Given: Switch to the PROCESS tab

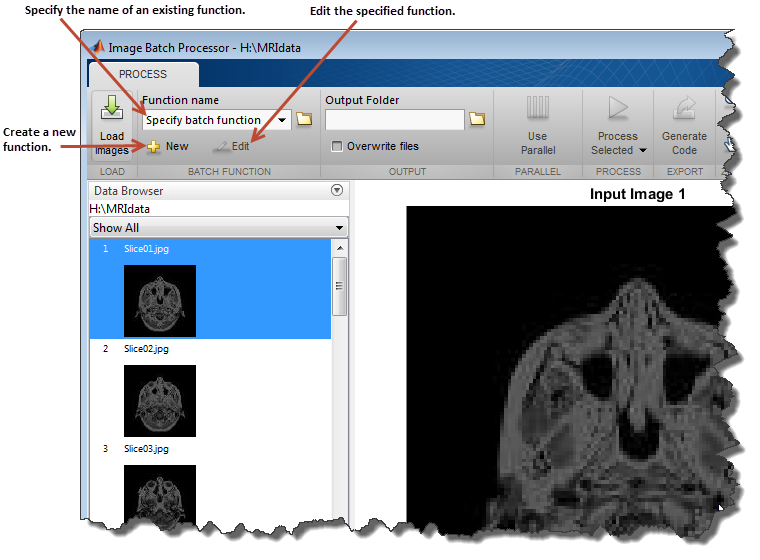Looking at the screenshot, I should 143,74.
